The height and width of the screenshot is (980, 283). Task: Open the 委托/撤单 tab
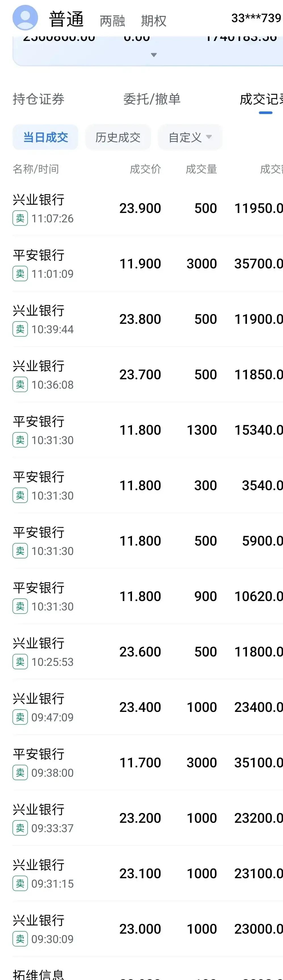click(152, 99)
